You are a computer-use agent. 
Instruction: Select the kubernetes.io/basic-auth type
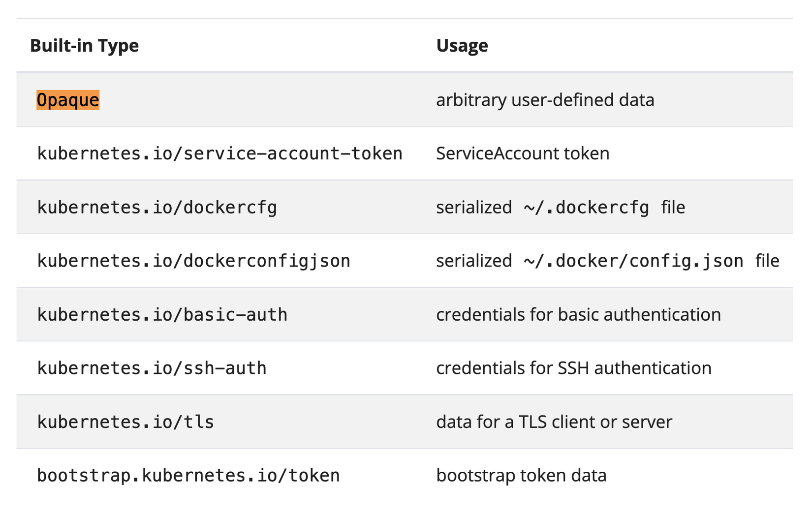(162, 314)
